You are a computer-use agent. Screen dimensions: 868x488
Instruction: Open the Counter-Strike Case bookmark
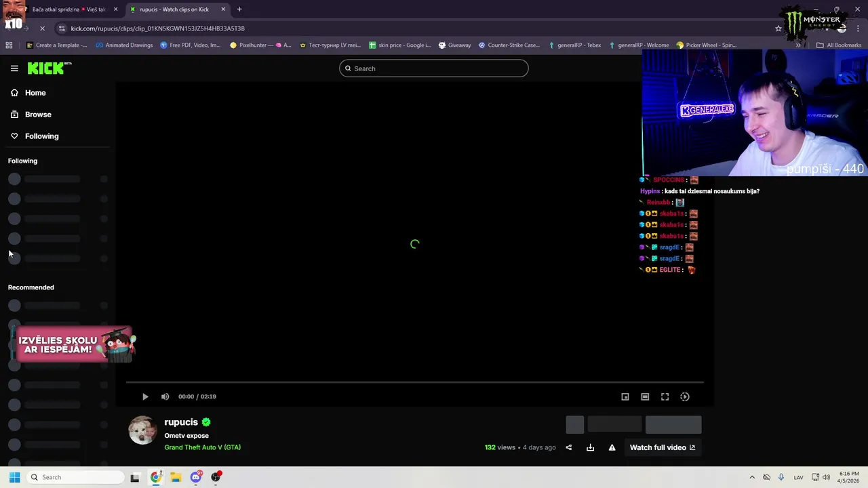(509, 45)
